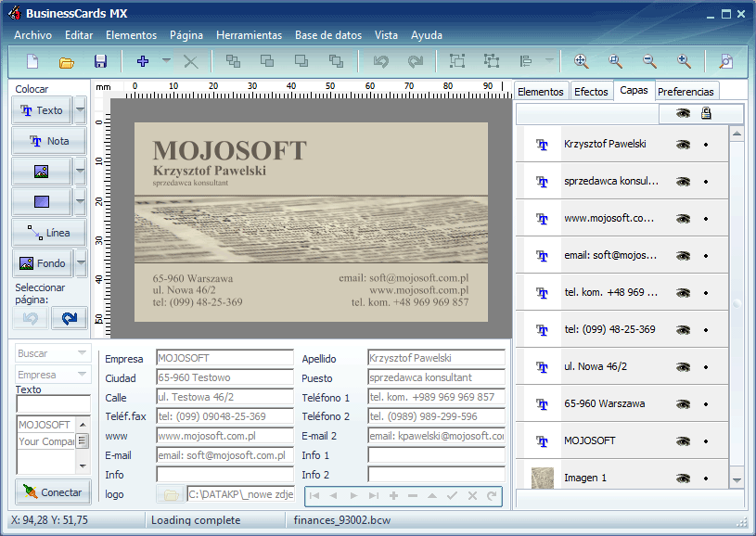This screenshot has width=756, height=536.
Task: Click the Texto place button
Action: (x=42, y=110)
